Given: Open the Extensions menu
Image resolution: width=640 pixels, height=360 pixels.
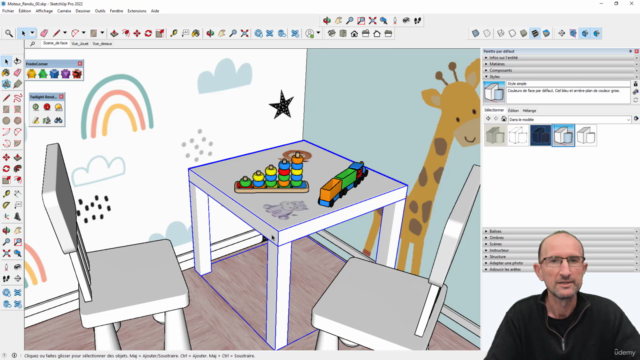Looking at the screenshot, I should [137, 11].
